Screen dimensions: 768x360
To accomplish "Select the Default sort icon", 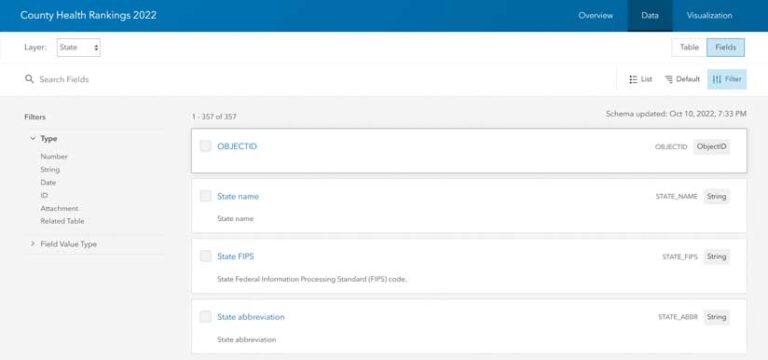I will (669, 79).
